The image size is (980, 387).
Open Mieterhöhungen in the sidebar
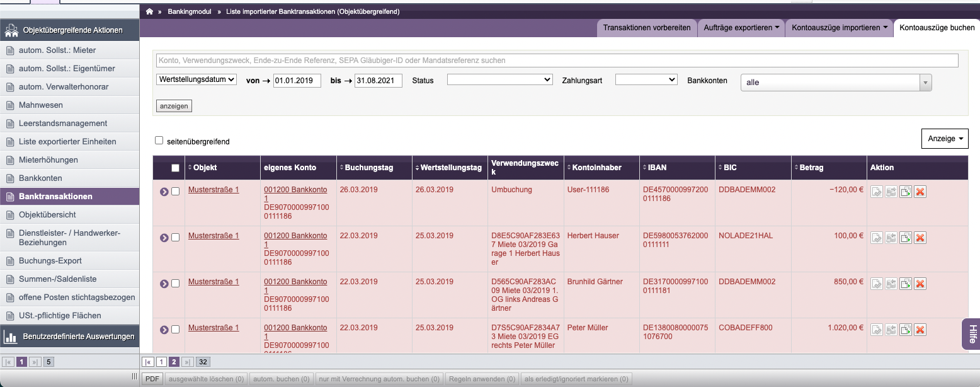(x=70, y=160)
